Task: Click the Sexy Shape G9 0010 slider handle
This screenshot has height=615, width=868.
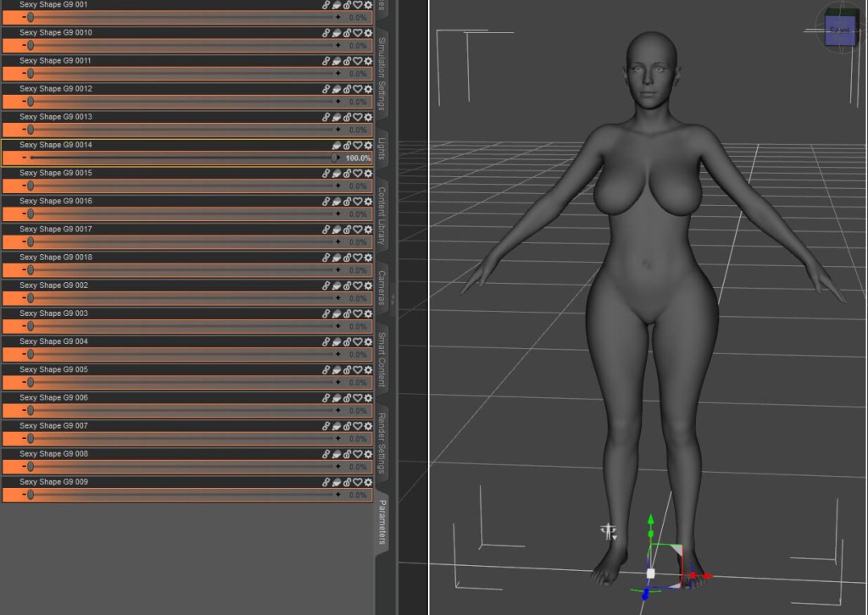Action: 31,46
